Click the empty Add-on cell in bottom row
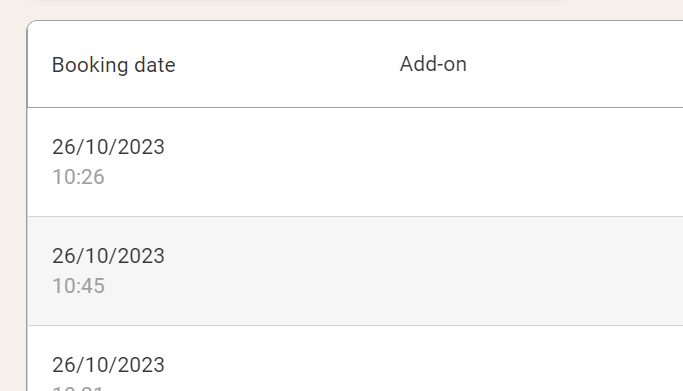 [540, 358]
